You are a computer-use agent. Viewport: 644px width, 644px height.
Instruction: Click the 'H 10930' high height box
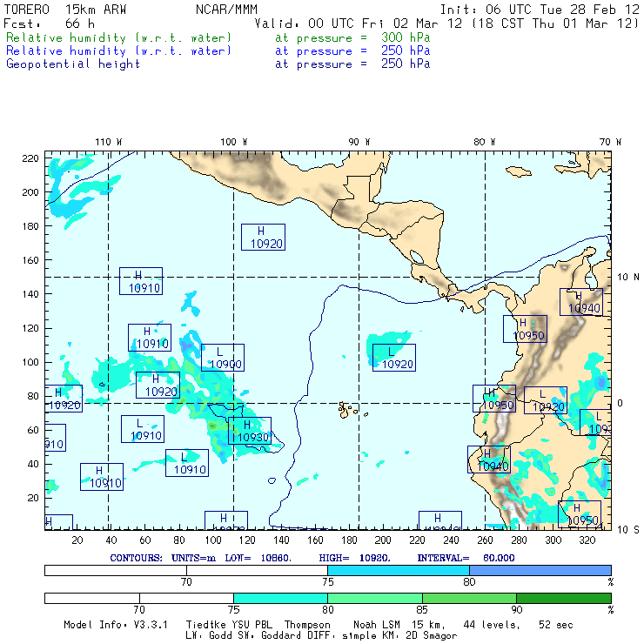pos(250,431)
